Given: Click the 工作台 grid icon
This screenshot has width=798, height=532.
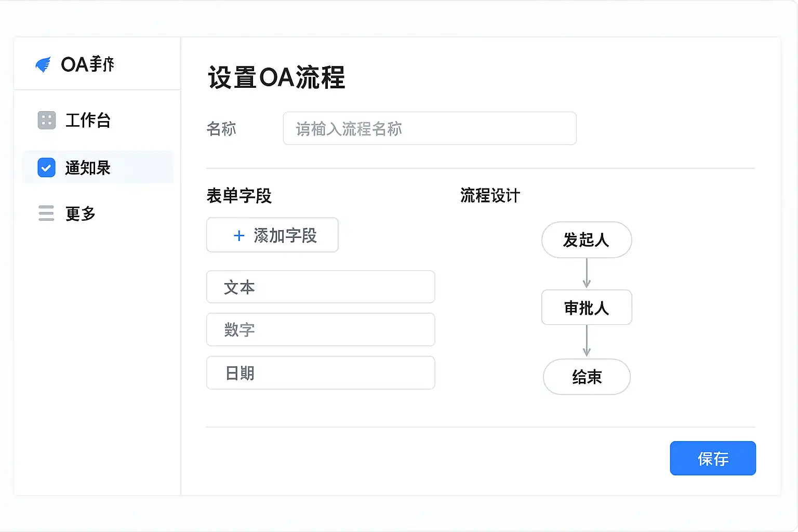Looking at the screenshot, I should [47, 120].
